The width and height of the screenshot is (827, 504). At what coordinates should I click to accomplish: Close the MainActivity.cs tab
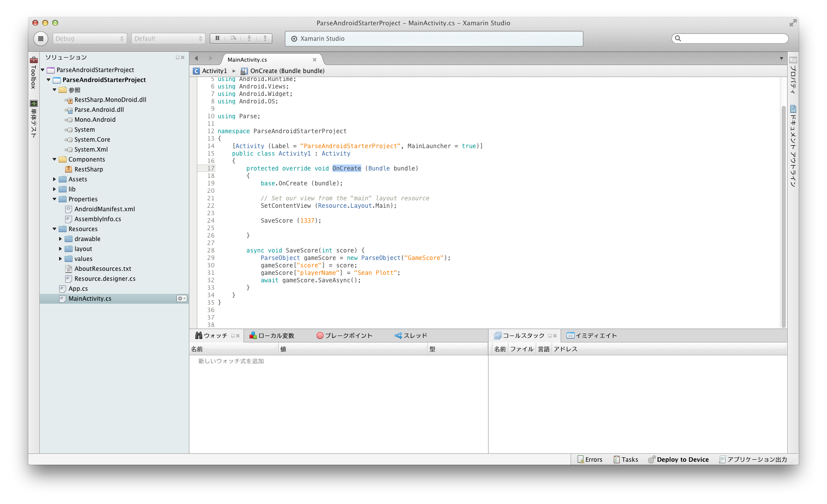[x=315, y=60]
